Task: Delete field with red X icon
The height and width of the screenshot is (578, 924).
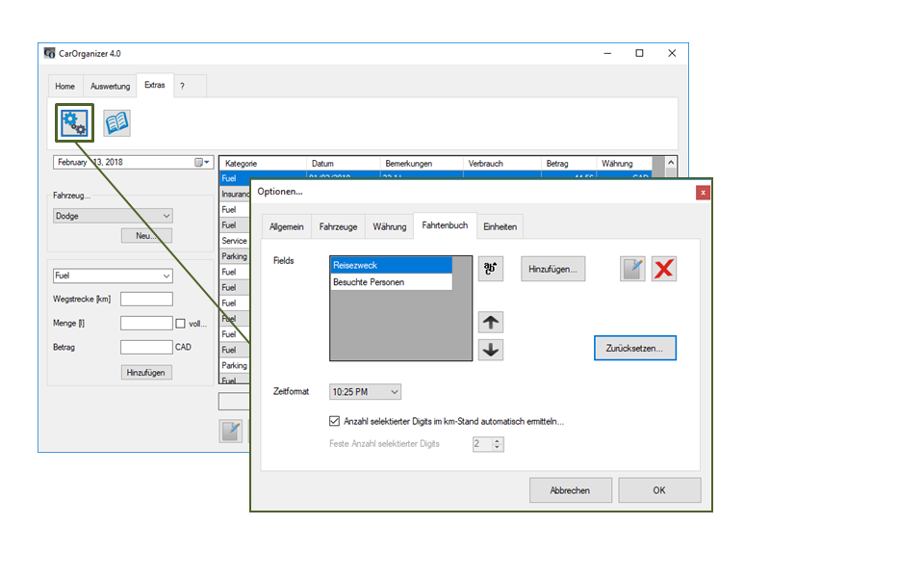Action: point(664,270)
